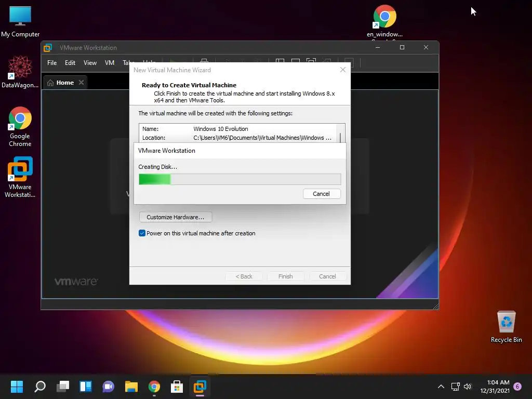Click VMware Workstation title bar app icon
Screen dimensions: 532x399
coord(48,48)
